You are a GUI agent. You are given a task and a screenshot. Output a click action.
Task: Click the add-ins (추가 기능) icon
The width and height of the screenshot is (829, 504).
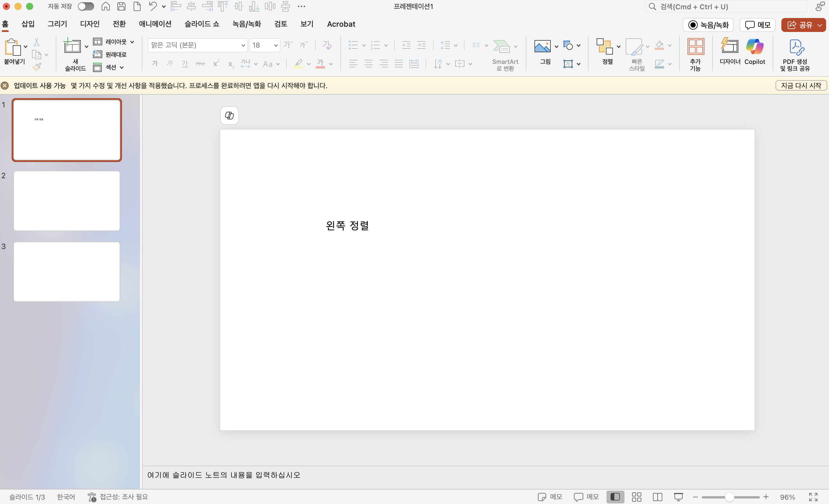[695, 47]
